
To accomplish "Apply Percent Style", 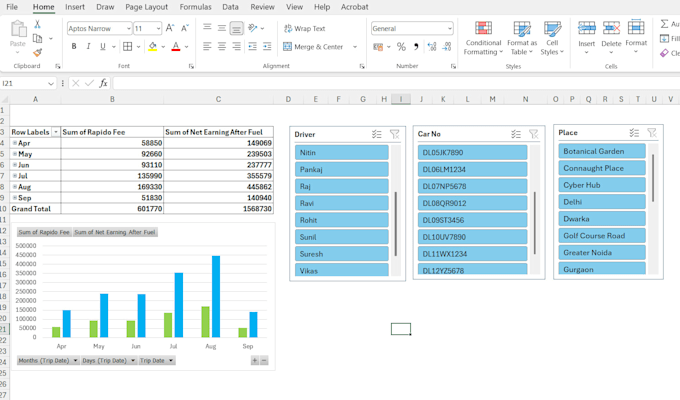I will tap(402, 46).
